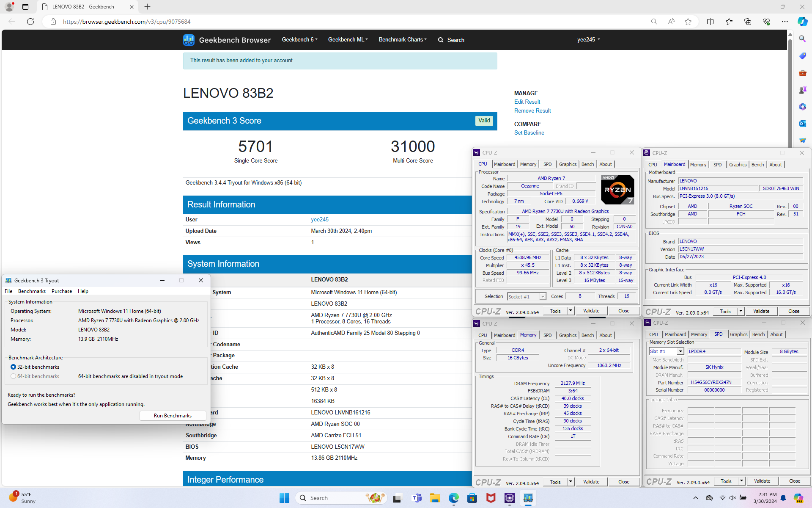Viewport: 812px width, 508px height.
Task: Open a new browser tab
Action: pos(147,7)
